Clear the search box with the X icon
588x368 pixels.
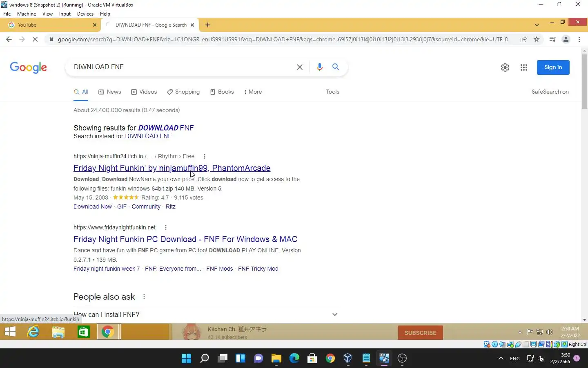(x=299, y=67)
